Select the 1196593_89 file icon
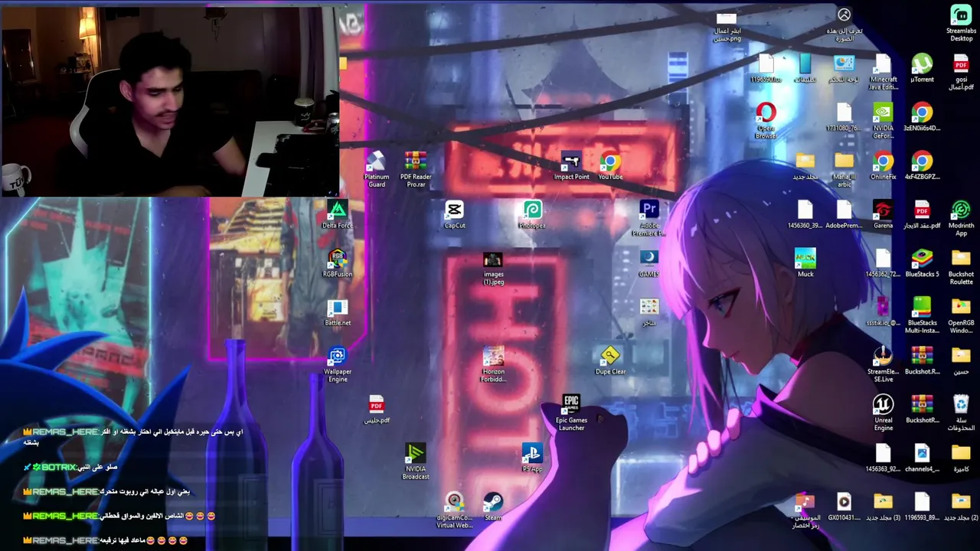This screenshot has height=551, width=980. (922, 507)
